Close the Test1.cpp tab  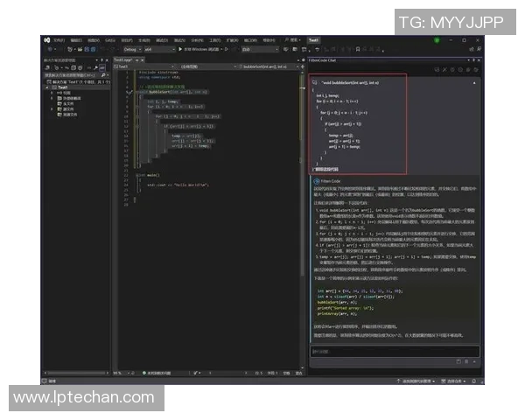click(143, 60)
